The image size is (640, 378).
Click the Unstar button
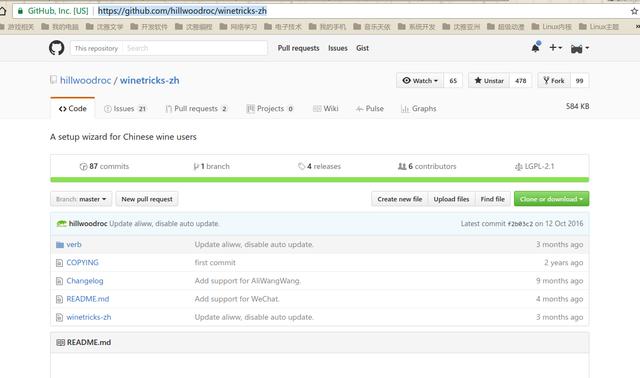click(x=489, y=80)
